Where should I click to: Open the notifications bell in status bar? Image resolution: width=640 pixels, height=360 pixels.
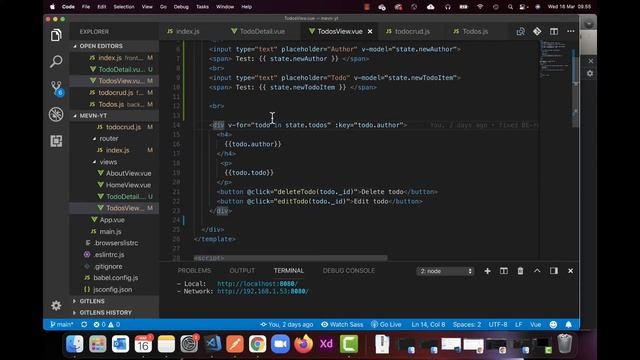(569, 324)
